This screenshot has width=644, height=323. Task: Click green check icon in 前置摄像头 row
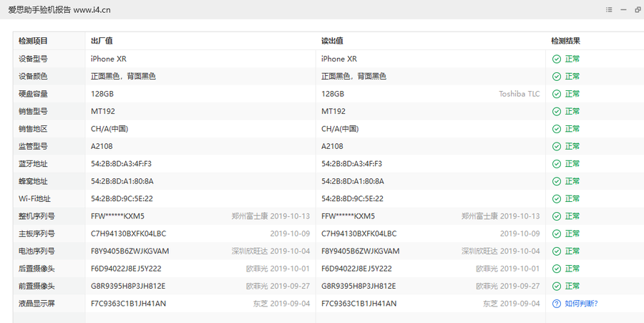click(x=557, y=286)
